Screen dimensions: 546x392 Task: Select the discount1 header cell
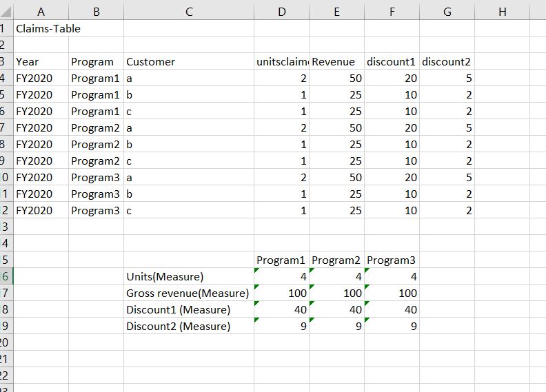pos(392,61)
